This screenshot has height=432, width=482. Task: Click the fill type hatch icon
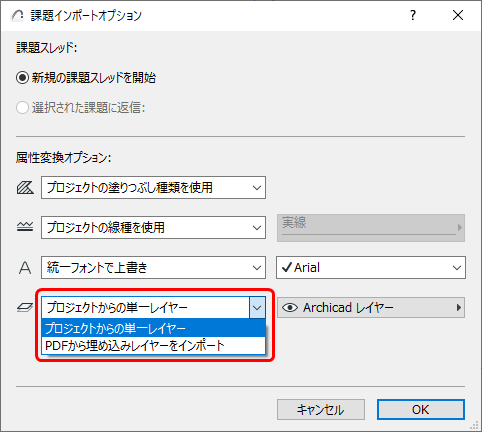point(25,188)
